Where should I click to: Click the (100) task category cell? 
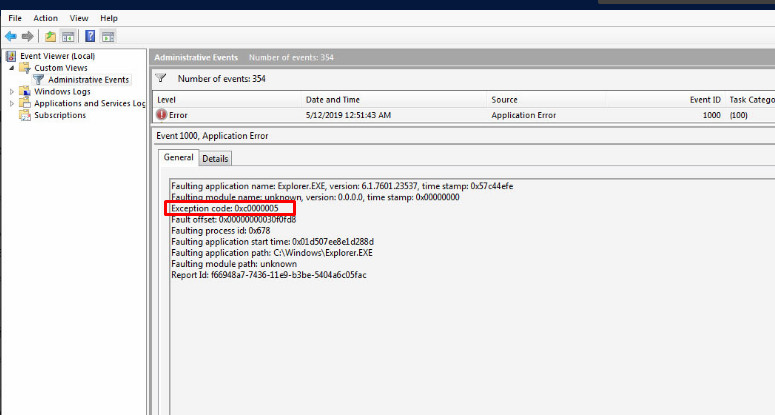pyautogui.click(x=738, y=115)
